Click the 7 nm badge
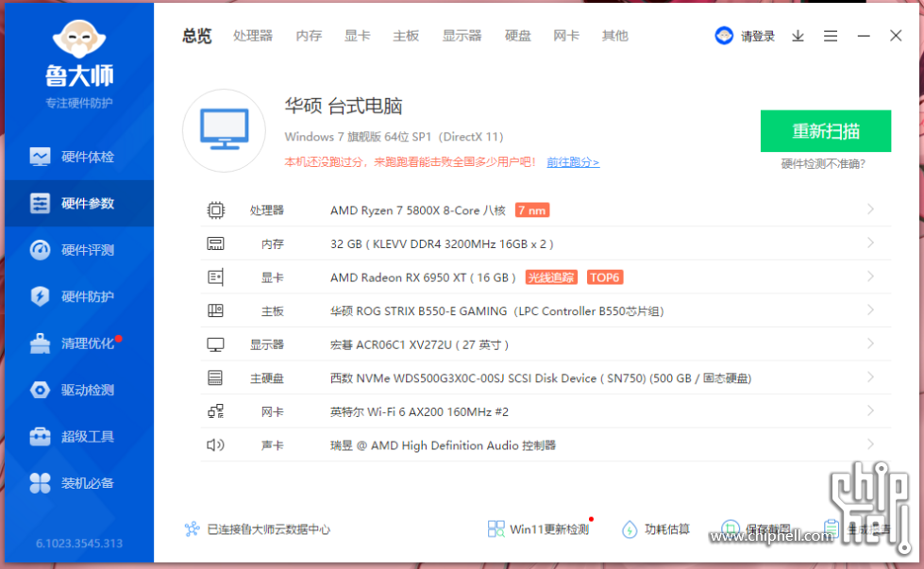This screenshot has width=924, height=569. (532, 210)
